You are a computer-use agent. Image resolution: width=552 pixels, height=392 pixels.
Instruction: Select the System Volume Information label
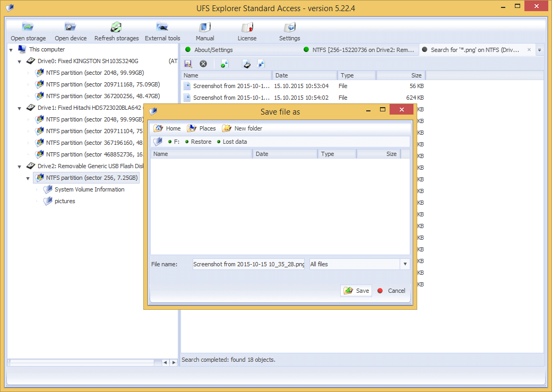89,190
